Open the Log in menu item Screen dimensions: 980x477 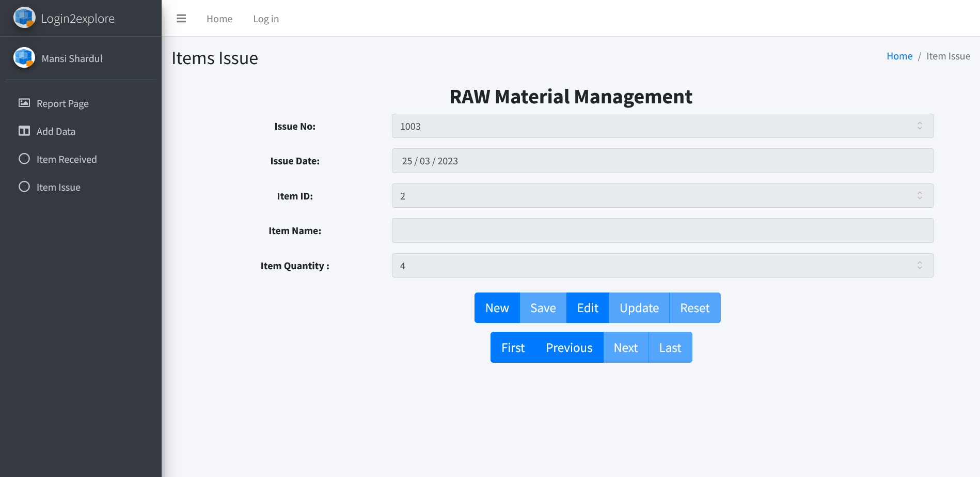pyautogui.click(x=265, y=18)
